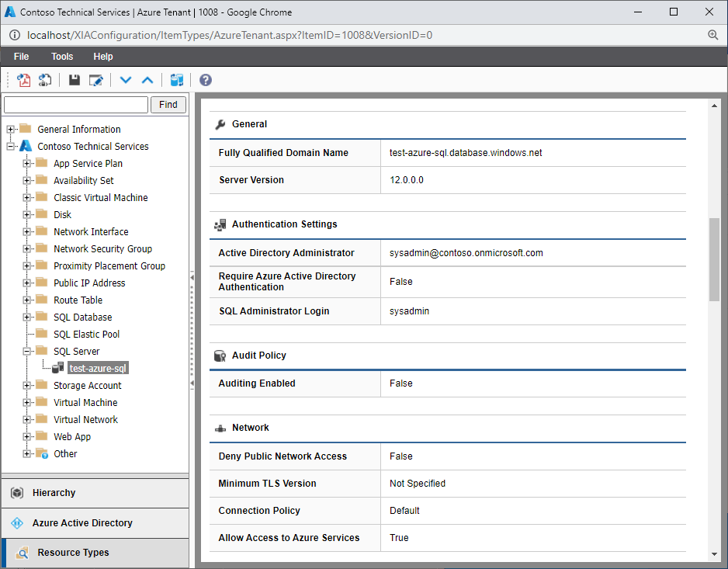Click the browser address bar URL

point(230,35)
